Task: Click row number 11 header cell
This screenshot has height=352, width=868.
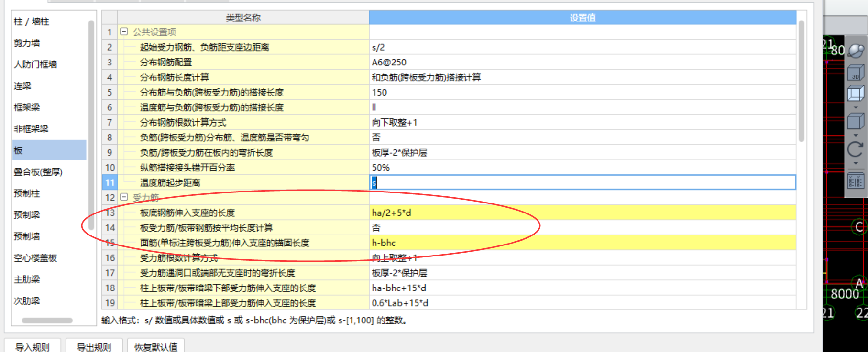Action: click(x=110, y=182)
